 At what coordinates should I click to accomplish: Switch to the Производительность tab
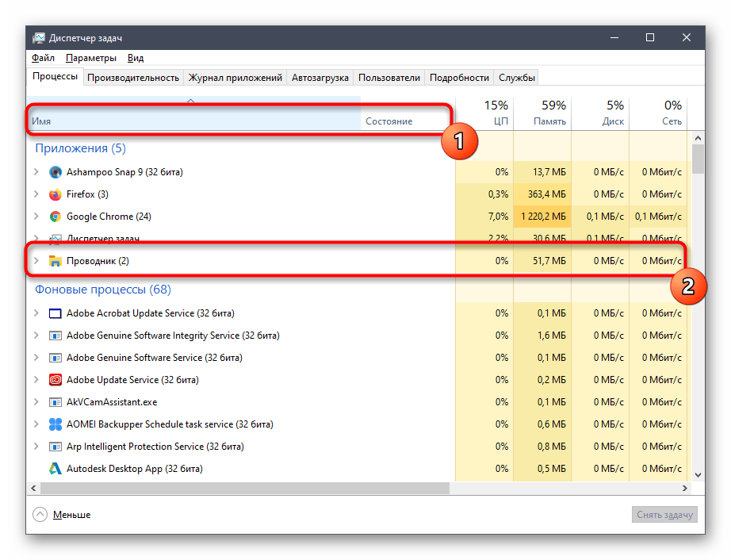tap(133, 78)
